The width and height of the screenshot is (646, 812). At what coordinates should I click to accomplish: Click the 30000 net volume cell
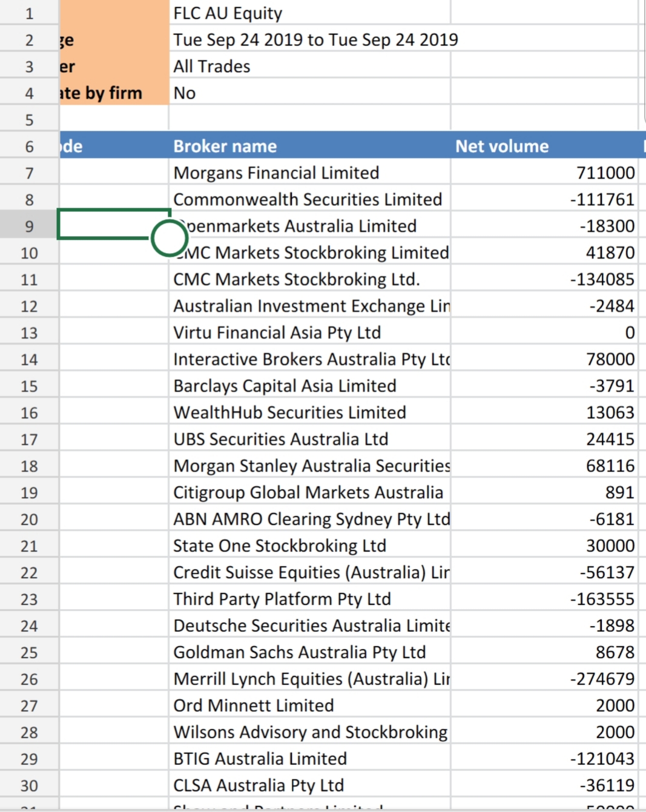[544, 546]
